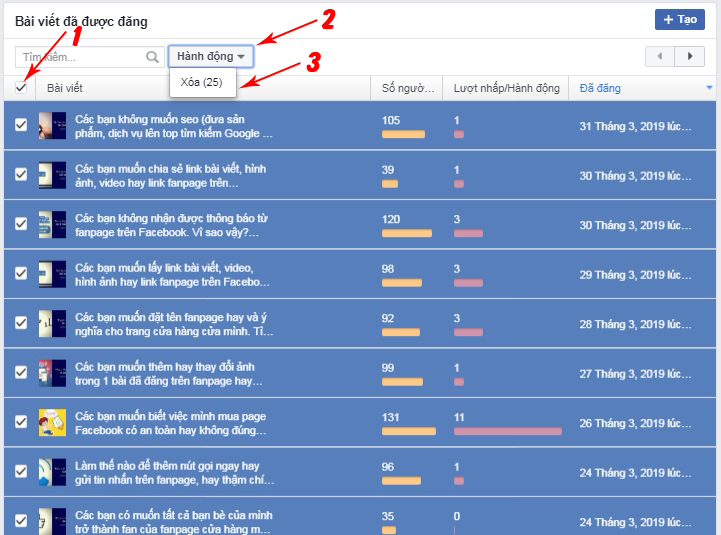721x535 pixels.
Task: Uncheck the 'lấy link bài viết, video' post checkbox
Action: click(x=21, y=273)
